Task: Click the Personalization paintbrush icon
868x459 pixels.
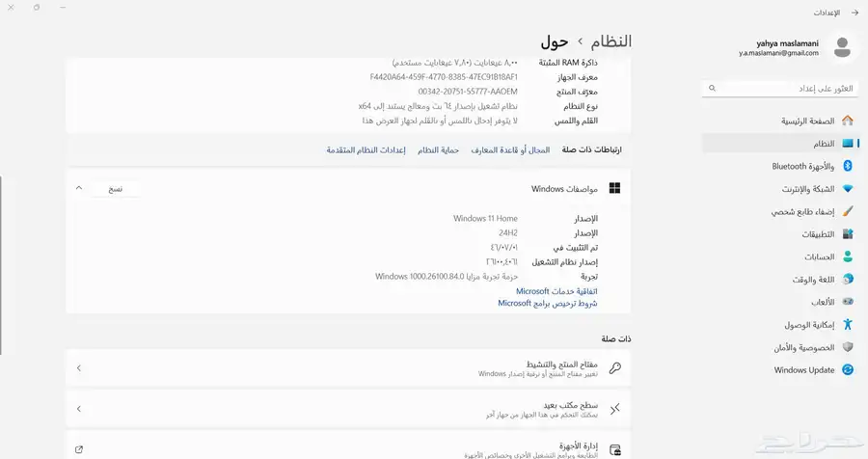Action: point(848,211)
